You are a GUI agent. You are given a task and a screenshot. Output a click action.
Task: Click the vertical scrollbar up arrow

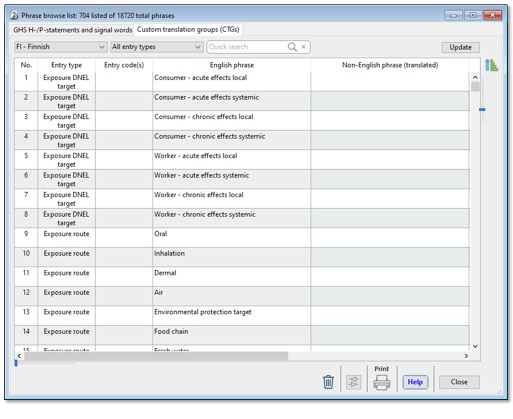pyautogui.click(x=475, y=77)
